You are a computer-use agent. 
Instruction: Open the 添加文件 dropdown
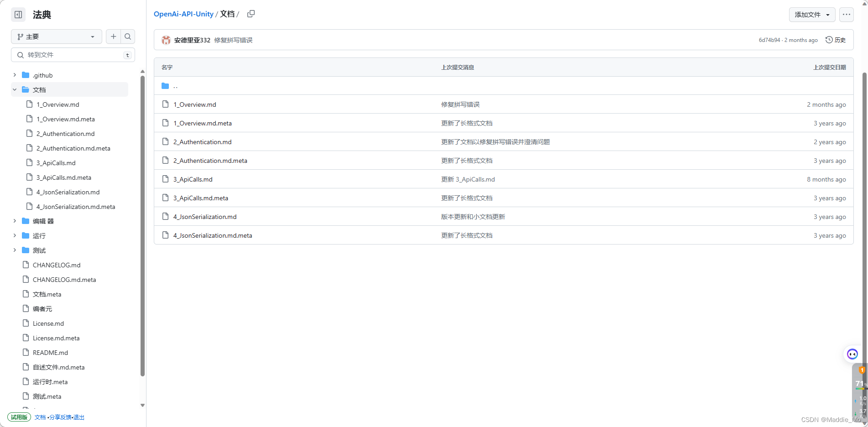pyautogui.click(x=812, y=15)
